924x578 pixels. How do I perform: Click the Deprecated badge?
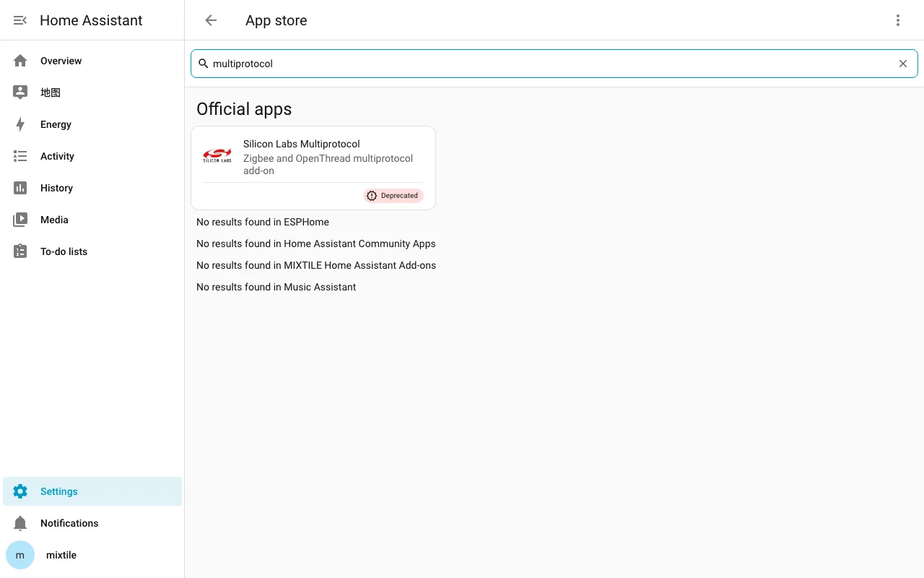[393, 196]
